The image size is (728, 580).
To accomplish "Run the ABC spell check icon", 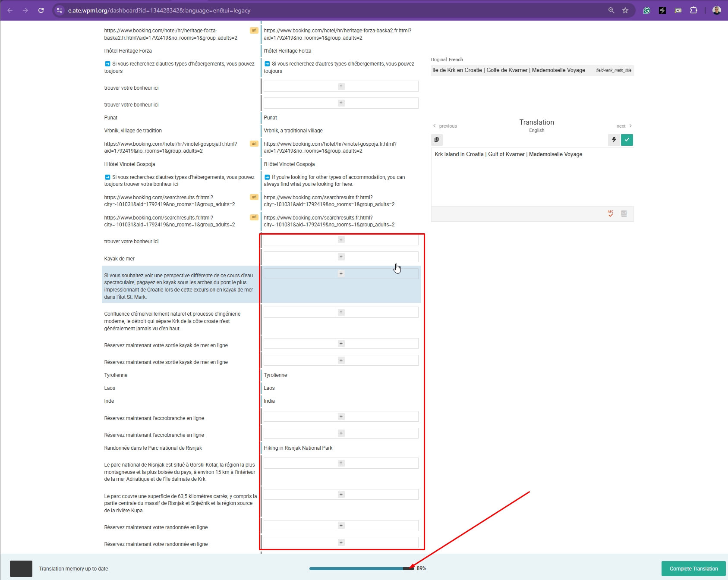I will point(611,213).
